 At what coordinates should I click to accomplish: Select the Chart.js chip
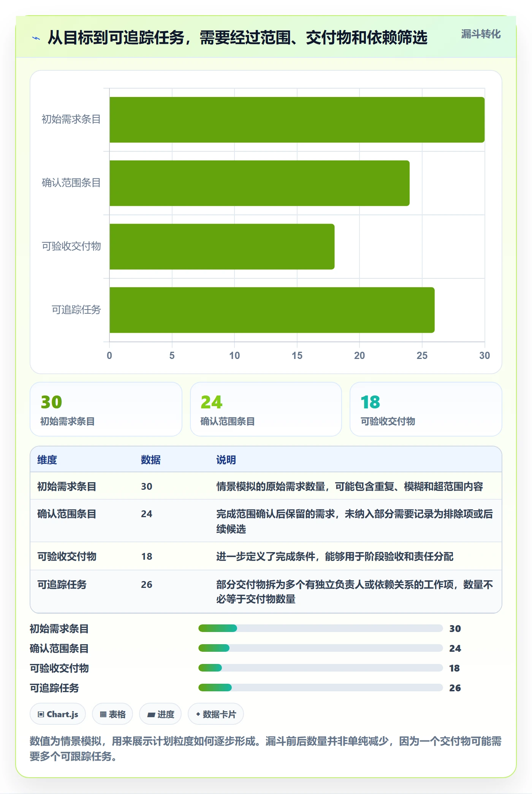[x=58, y=714]
